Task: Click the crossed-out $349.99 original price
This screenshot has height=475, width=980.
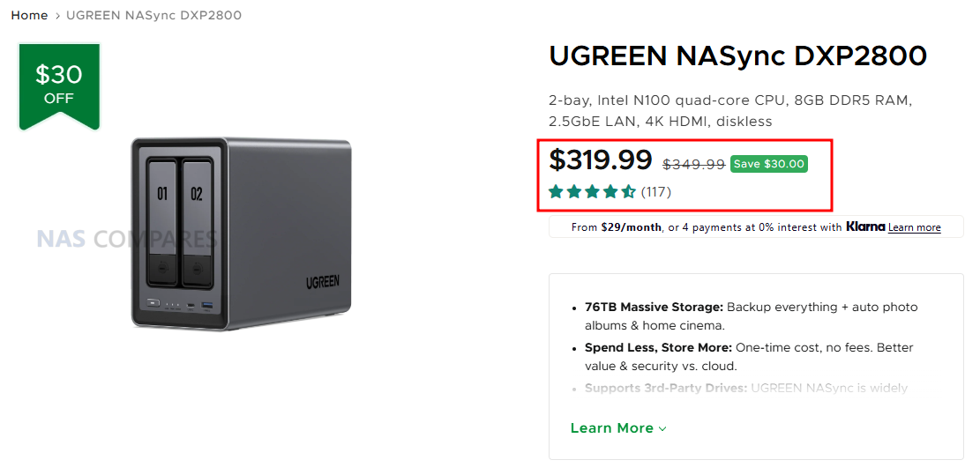Action: pyautogui.click(x=693, y=164)
